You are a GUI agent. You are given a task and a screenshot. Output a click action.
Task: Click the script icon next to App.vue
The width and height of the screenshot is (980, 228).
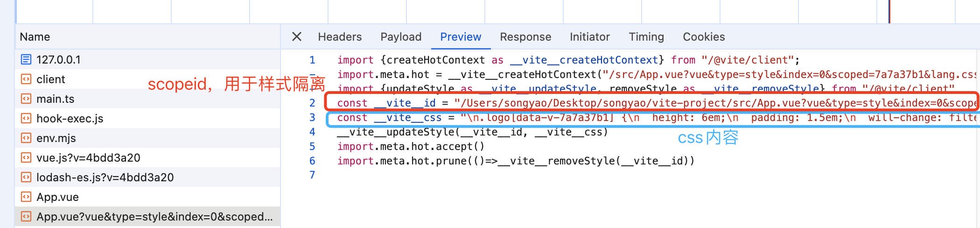point(26,197)
